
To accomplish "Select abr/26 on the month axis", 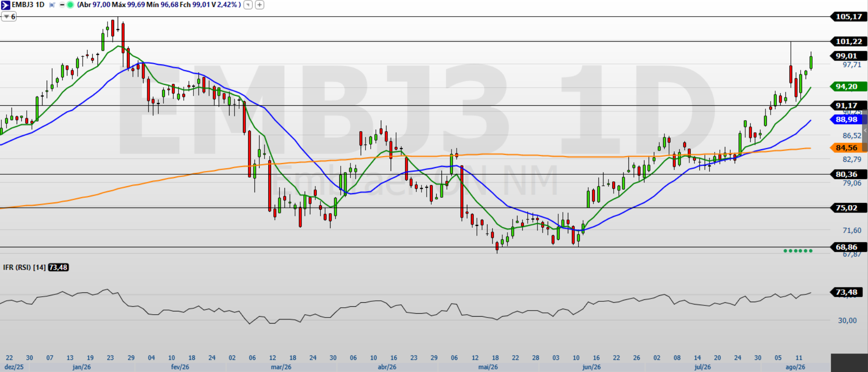I will (x=387, y=367).
